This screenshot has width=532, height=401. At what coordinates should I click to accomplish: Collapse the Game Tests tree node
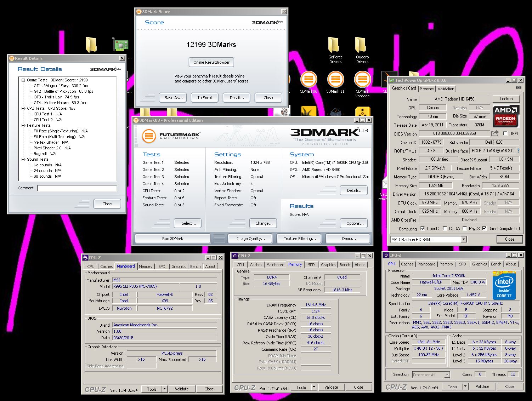click(23, 80)
